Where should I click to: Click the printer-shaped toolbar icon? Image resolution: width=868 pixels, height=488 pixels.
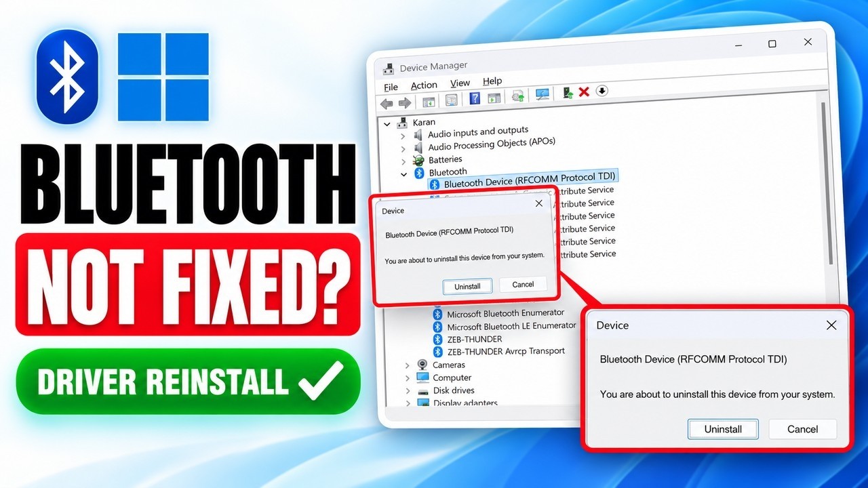pos(518,96)
